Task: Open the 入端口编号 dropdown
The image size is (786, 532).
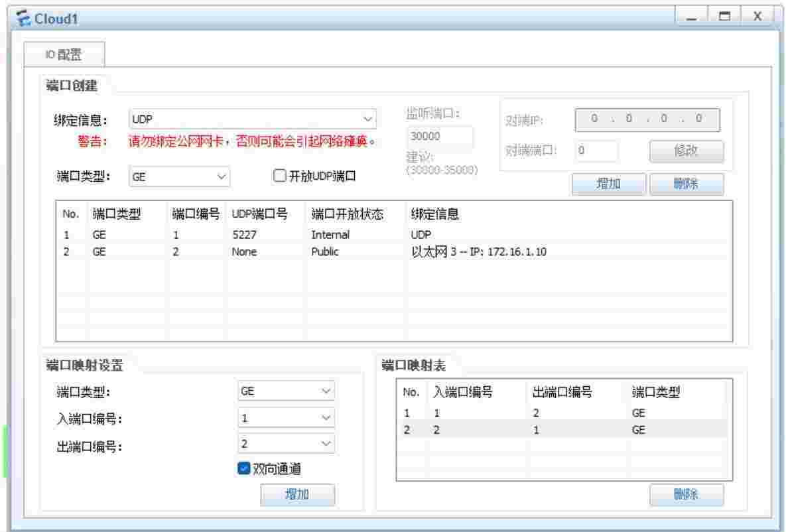Action: tap(286, 417)
